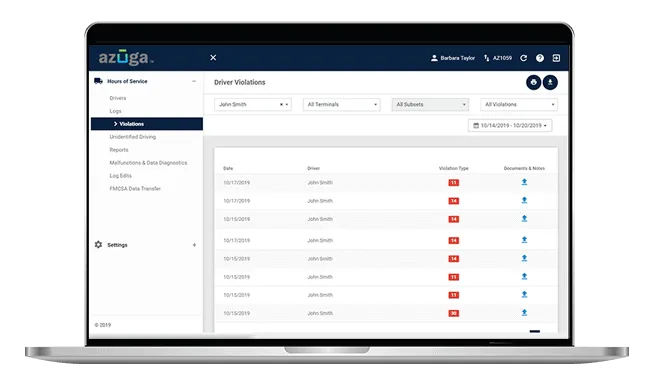Viewport: 650px width, 387px height.
Task: Open the All Terminals dropdown
Action: 342,104
